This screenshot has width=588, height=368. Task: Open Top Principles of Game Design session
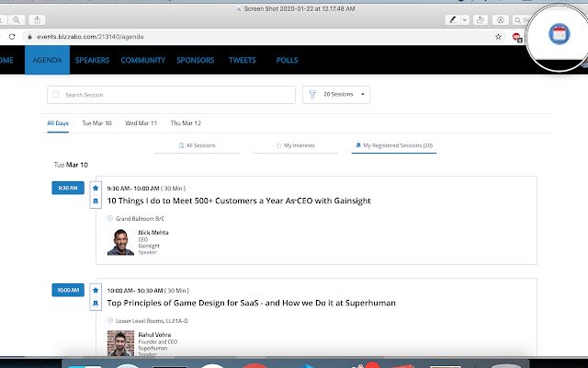(x=251, y=303)
